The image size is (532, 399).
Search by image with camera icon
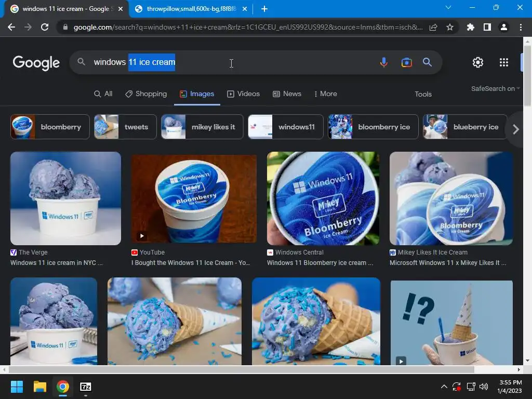click(x=406, y=62)
